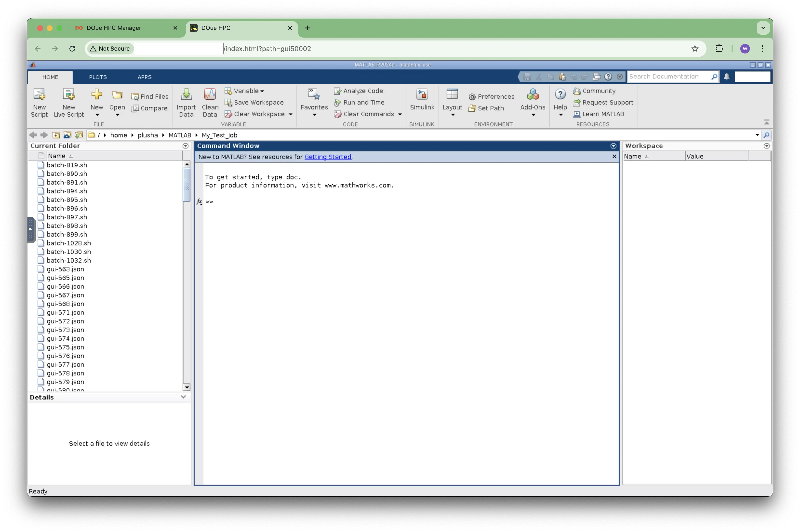The width and height of the screenshot is (800, 532).
Task: Open the Clear Workspace dropdown arrow
Action: pyautogui.click(x=290, y=114)
